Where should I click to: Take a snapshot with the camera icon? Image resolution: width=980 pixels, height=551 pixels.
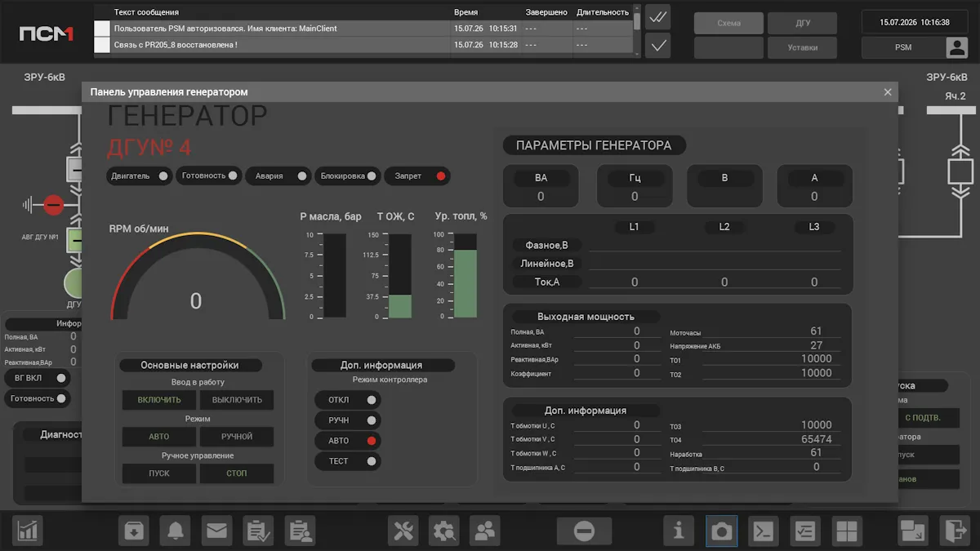coord(721,531)
